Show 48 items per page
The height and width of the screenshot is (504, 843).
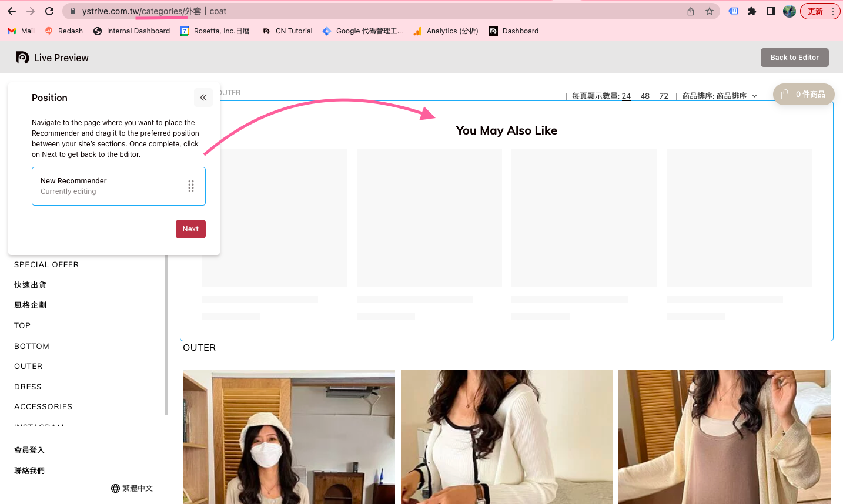(645, 96)
